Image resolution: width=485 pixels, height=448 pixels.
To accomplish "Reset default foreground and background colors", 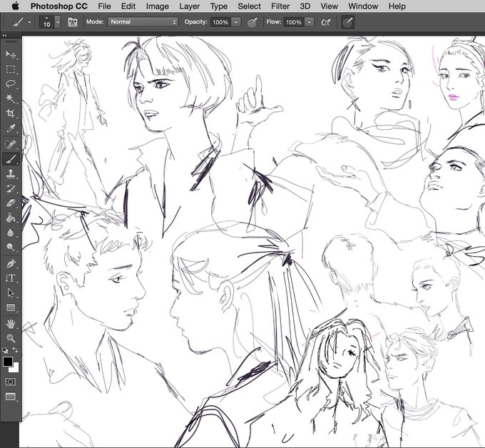I will coord(5,350).
